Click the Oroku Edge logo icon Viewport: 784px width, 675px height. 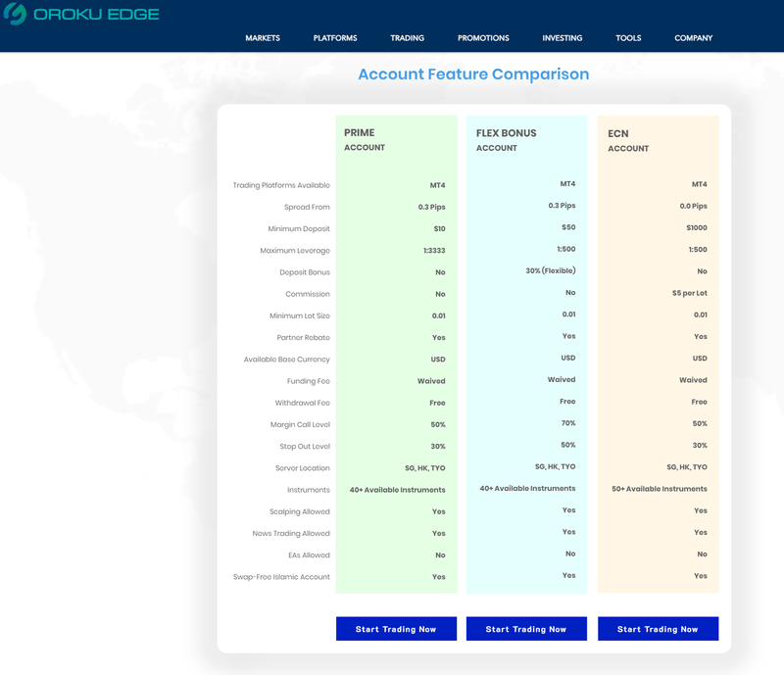click(15, 15)
